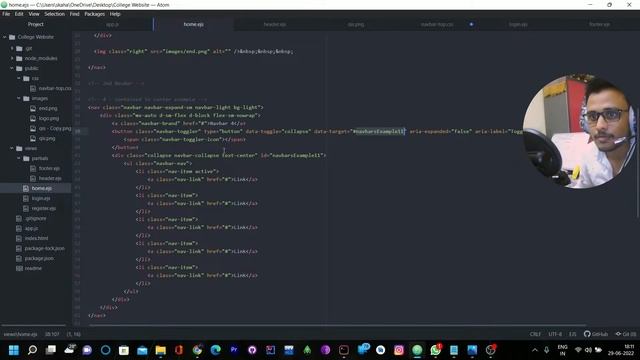Open app.js in the tree view
This screenshot has width=640, height=360.
[27, 228]
